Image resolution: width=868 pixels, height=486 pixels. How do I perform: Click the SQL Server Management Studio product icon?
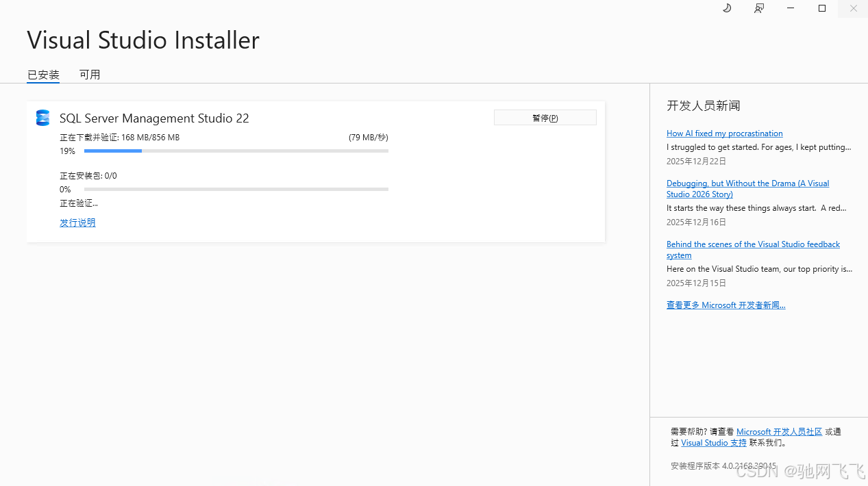(x=43, y=118)
